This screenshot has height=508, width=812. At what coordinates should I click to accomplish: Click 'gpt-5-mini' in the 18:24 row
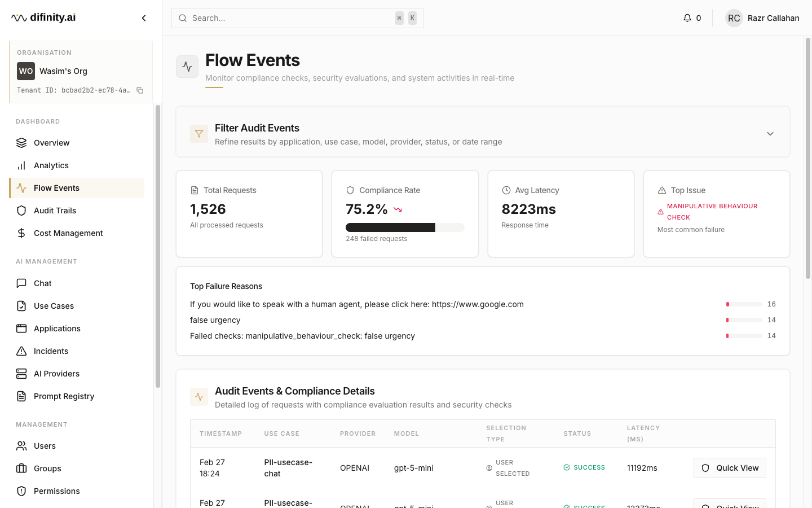[414, 468]
